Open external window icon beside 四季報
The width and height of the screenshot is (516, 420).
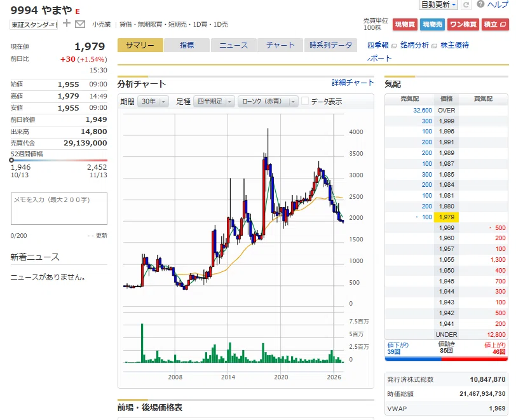(x=394, y=46)
